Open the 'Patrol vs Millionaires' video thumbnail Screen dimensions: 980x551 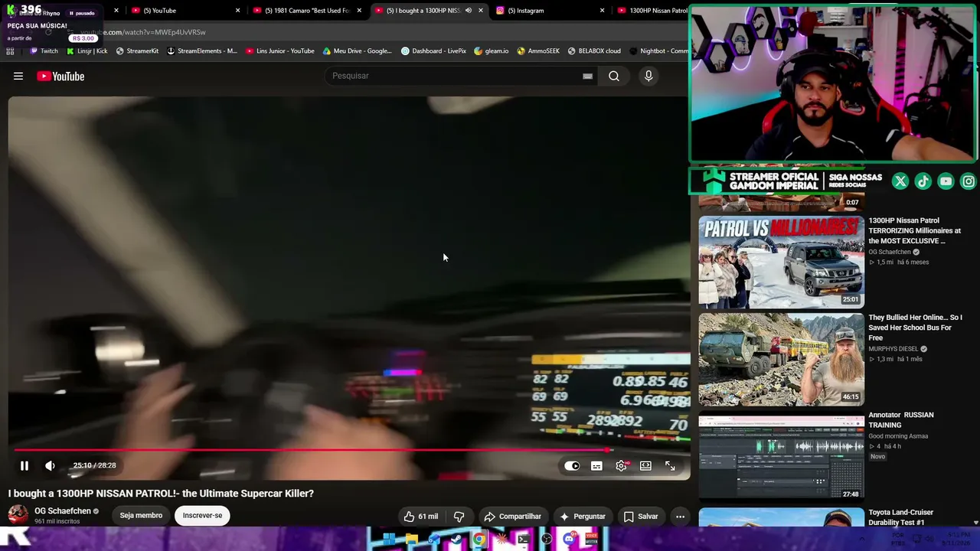pyautogui.click(x=781, y=262)
